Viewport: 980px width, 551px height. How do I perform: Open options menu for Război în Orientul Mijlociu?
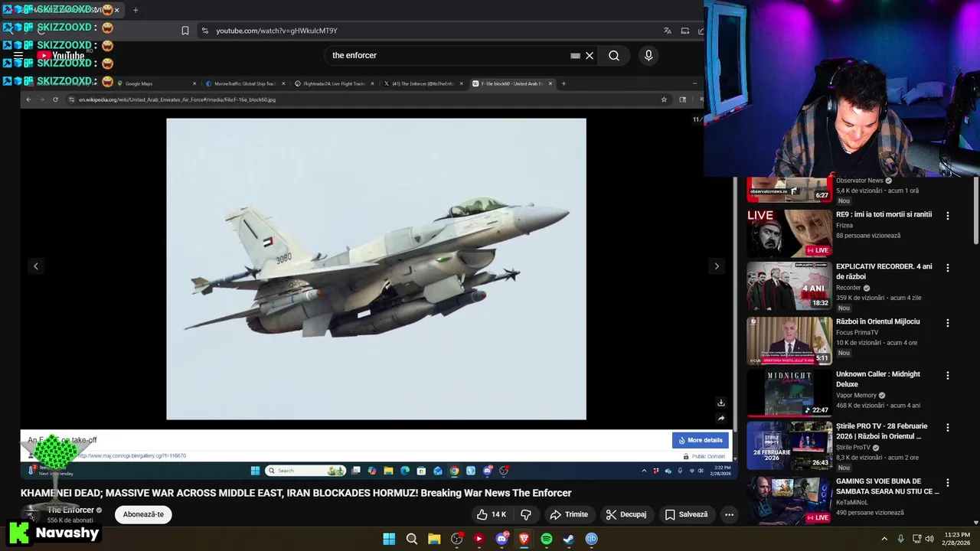point(947,323)
